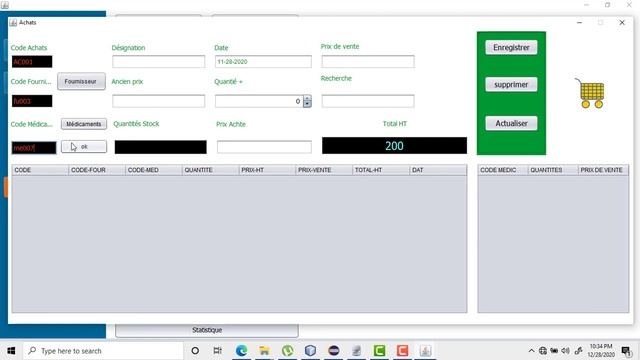
Task: Click the Actualiser button
Action: (x=511, y=123)
